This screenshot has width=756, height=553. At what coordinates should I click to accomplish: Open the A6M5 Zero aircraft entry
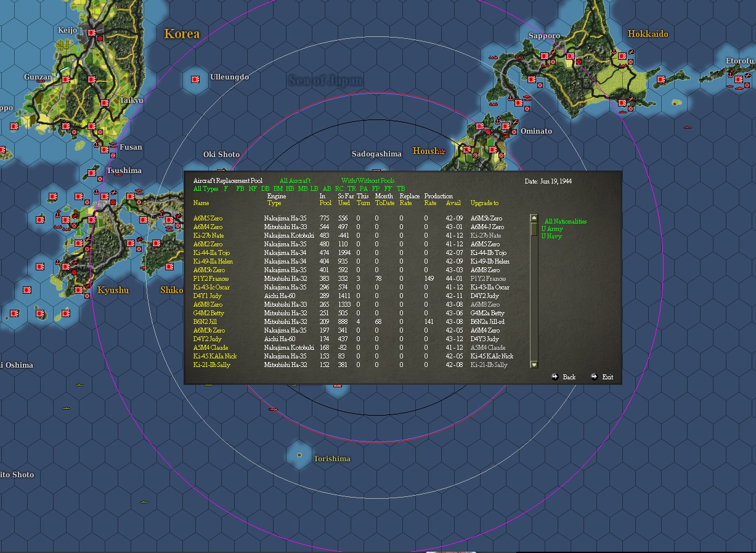pyautogui.click(x=208, y=218)
